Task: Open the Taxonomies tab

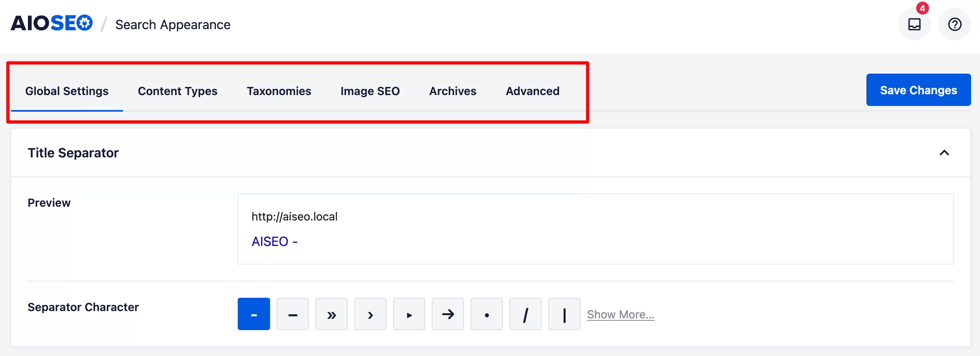Action: 279,91
